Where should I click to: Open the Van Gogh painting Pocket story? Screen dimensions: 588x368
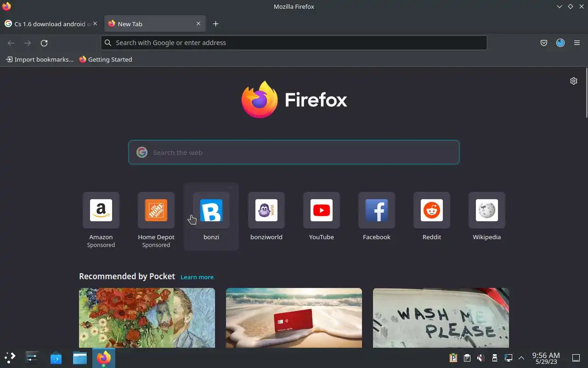pos(147,317)
